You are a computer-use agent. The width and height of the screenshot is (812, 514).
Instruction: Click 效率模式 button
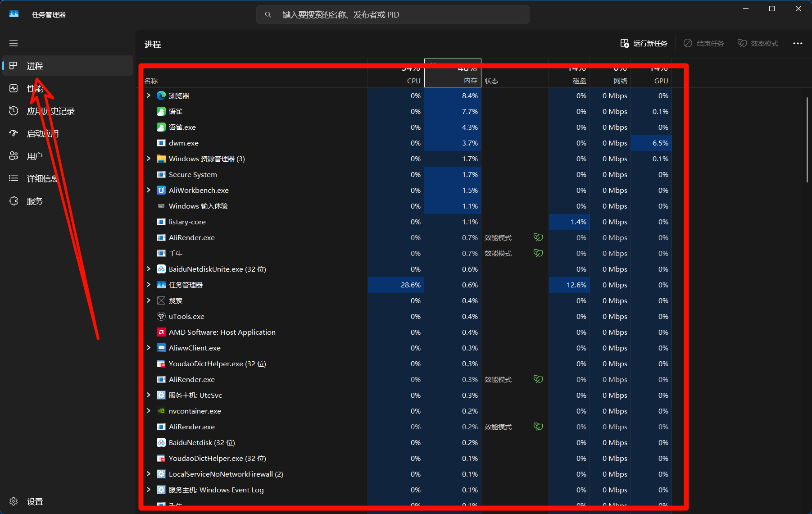tap(758, 43)
